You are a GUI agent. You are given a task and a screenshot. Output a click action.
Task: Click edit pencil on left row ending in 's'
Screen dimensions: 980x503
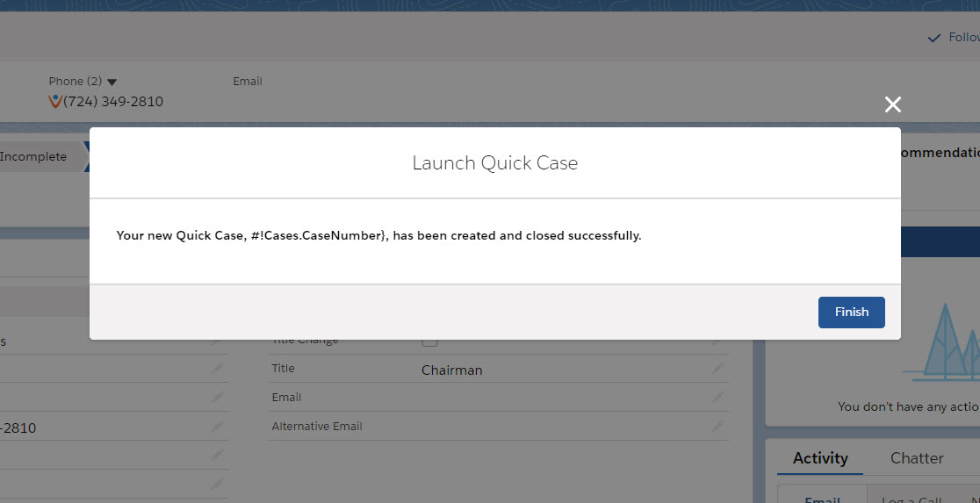(217, 341)
